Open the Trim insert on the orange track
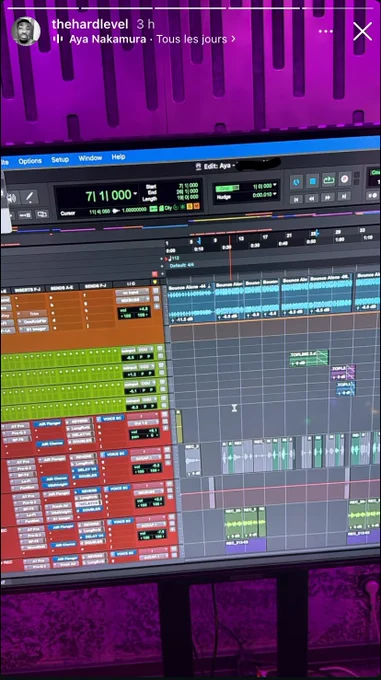The image size is (381, 680). pos(33,314)
